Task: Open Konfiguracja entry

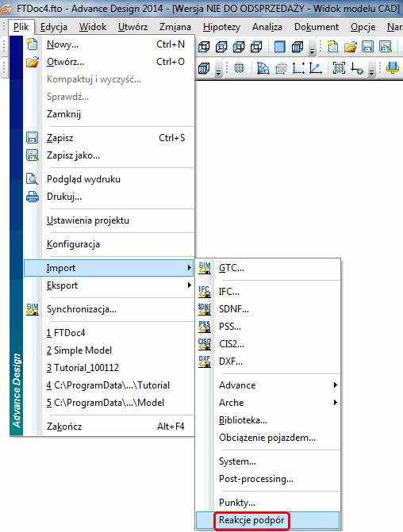Action: [109, 244]
